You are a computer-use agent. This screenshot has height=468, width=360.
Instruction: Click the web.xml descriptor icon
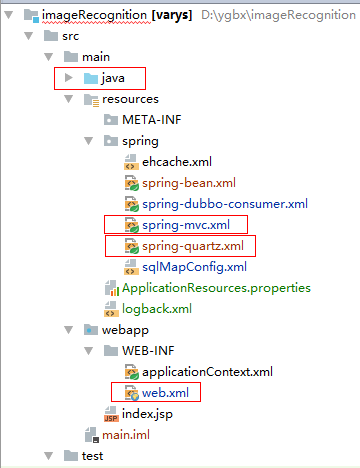click(x=132, y=393)
